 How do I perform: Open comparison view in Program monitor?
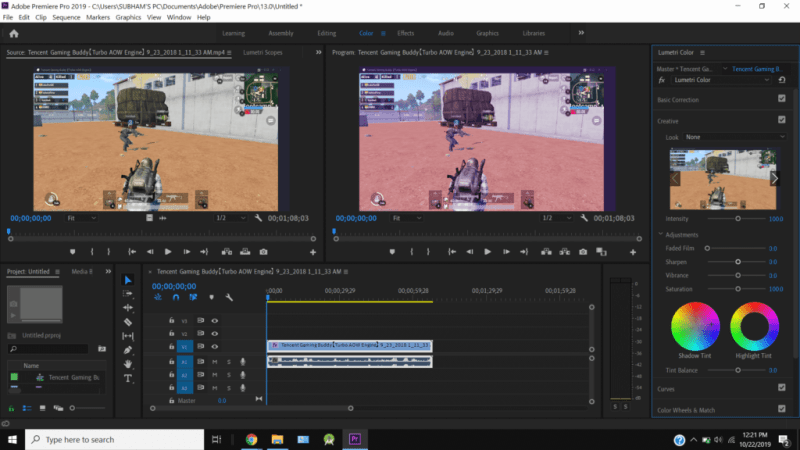point(602,252)
